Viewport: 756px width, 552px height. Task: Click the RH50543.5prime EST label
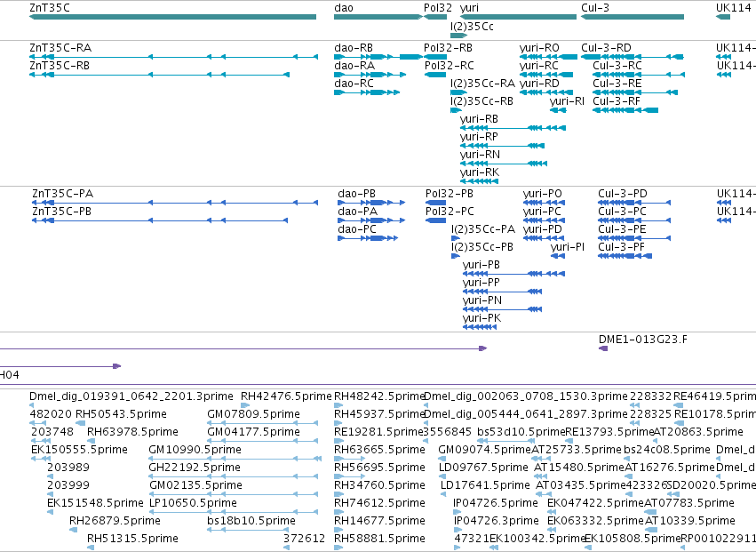click(121, 414)
